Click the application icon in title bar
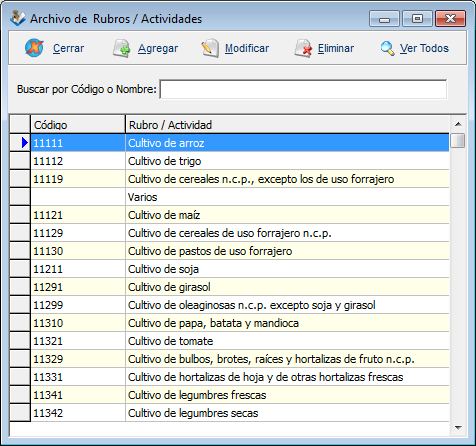 [x=17, y=18]
